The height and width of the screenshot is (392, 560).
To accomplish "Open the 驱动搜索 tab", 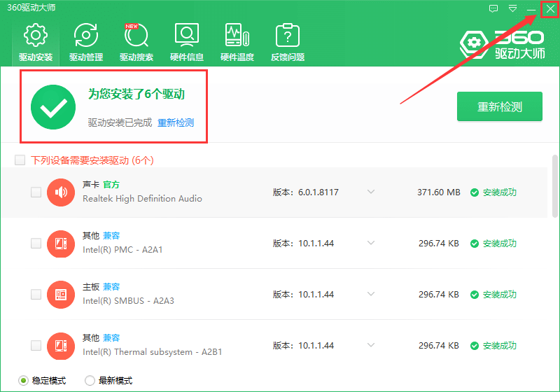I will pos(136,43).
